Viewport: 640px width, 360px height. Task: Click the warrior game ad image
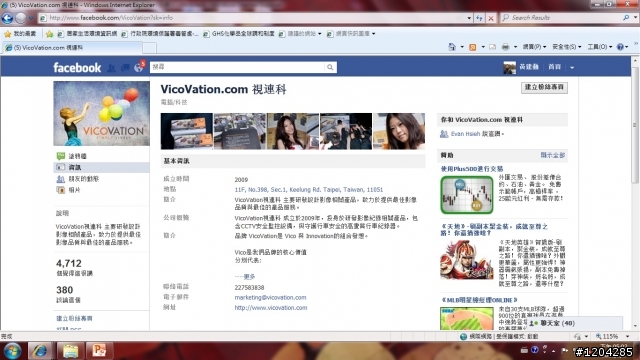467,260
